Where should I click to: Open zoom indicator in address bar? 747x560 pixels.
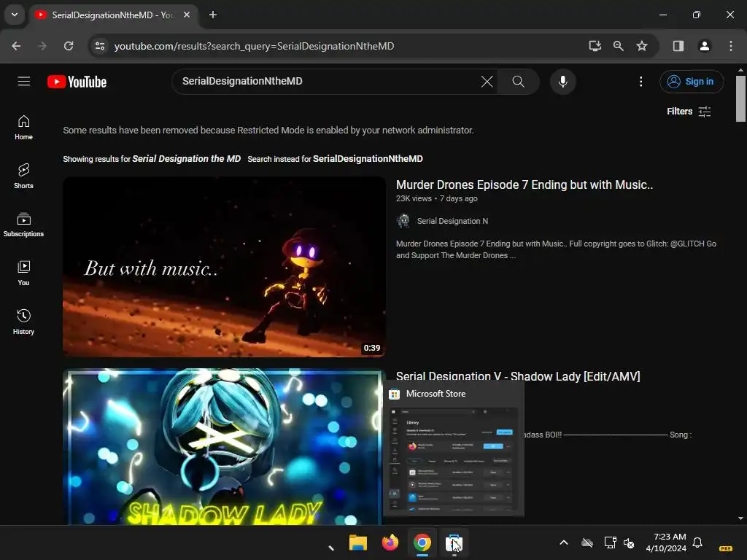tap(619, 46)
